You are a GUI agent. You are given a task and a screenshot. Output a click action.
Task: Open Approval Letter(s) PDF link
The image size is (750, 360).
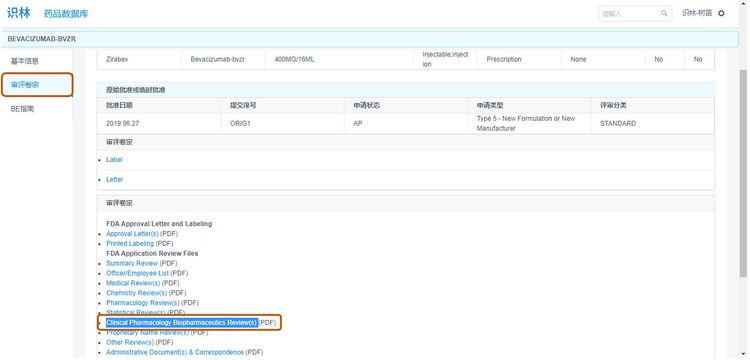(x=132, y=234)
